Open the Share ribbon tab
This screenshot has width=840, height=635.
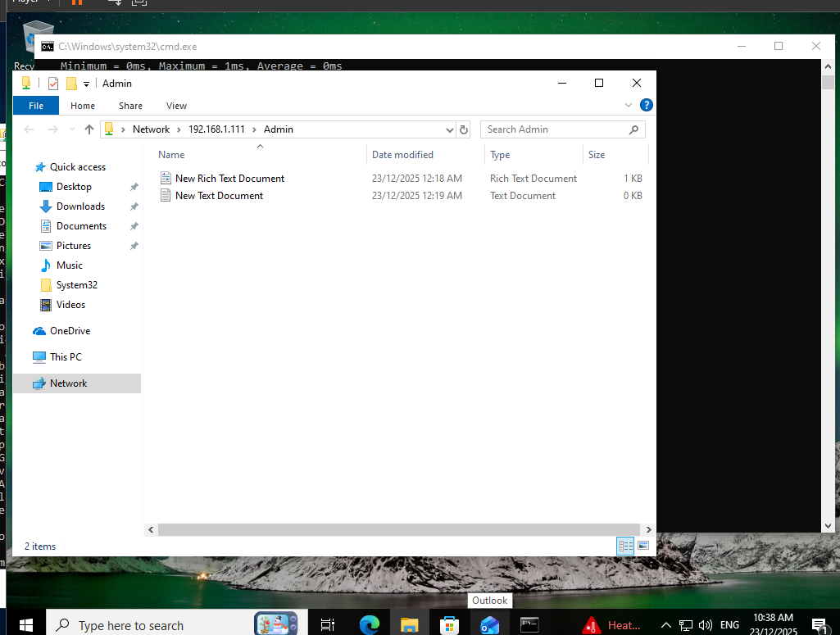point(131,106)
